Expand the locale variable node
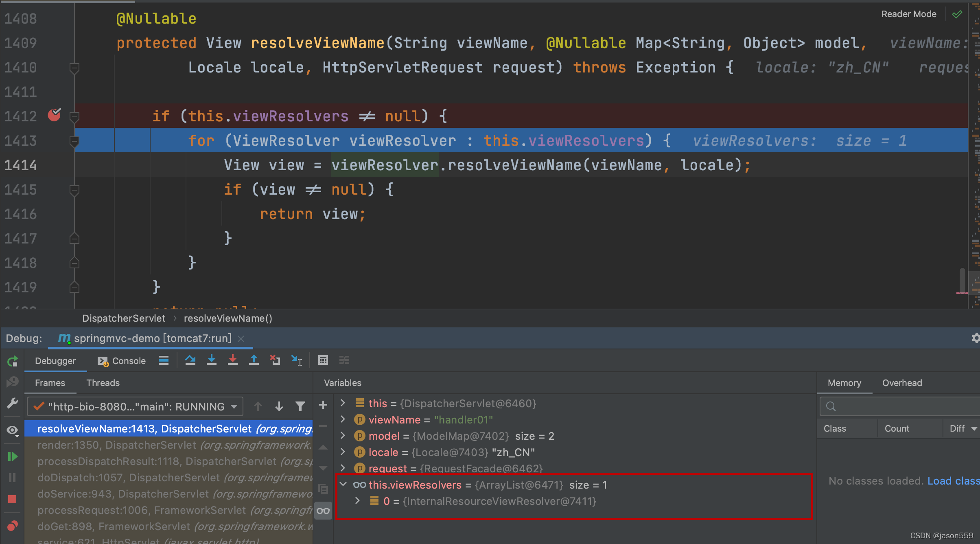This screenshot has height=544, width=980. click(343, 452)
